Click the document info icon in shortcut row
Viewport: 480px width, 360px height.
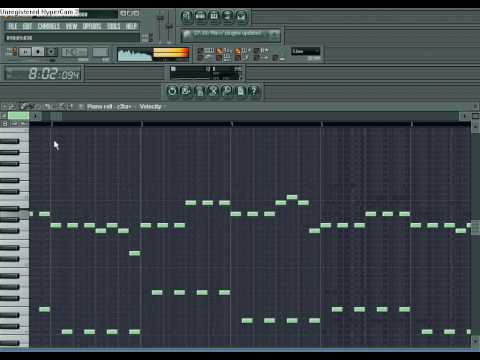[x=240, y=91]
